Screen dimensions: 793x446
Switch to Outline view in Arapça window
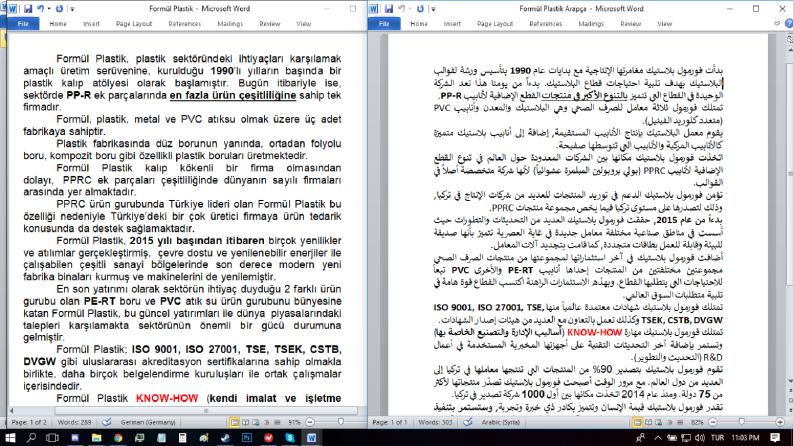[x=669, y=422]
